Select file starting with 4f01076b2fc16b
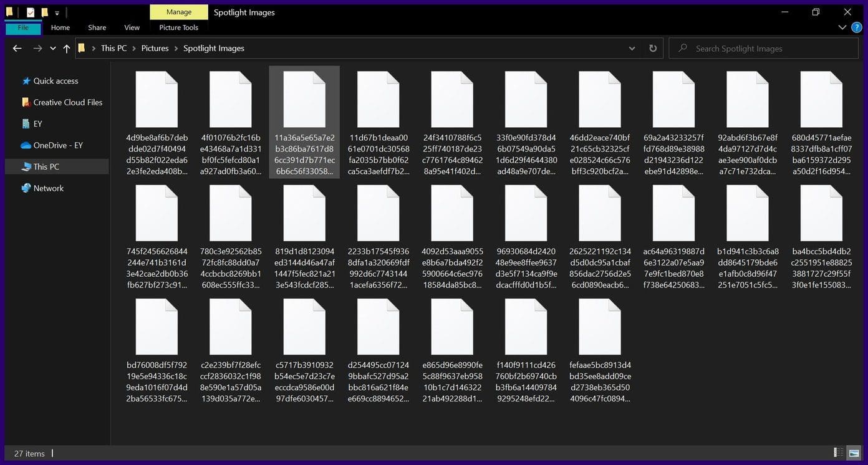 click(231, 123)
